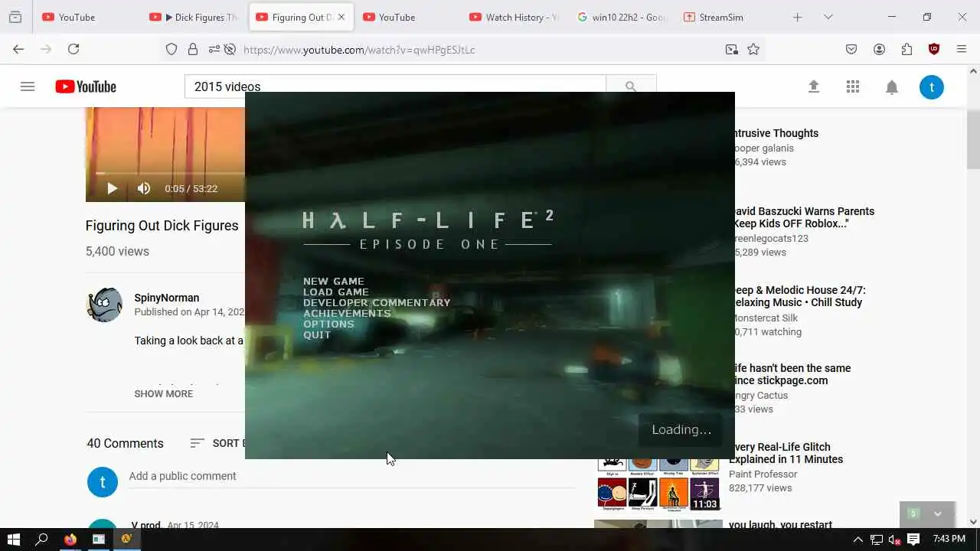This screenshot has height=551, width=980.
Task: Open Windows taskbar search
Action: point(42,540)
